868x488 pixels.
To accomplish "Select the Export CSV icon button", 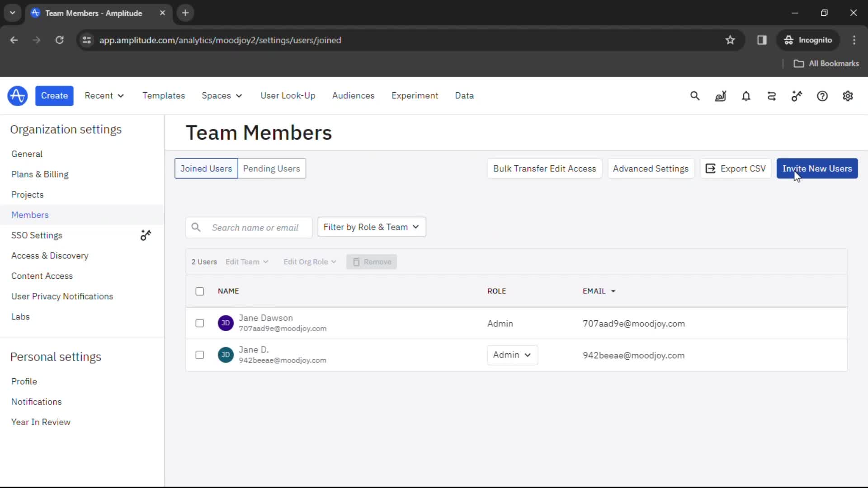I will (710, 168).
